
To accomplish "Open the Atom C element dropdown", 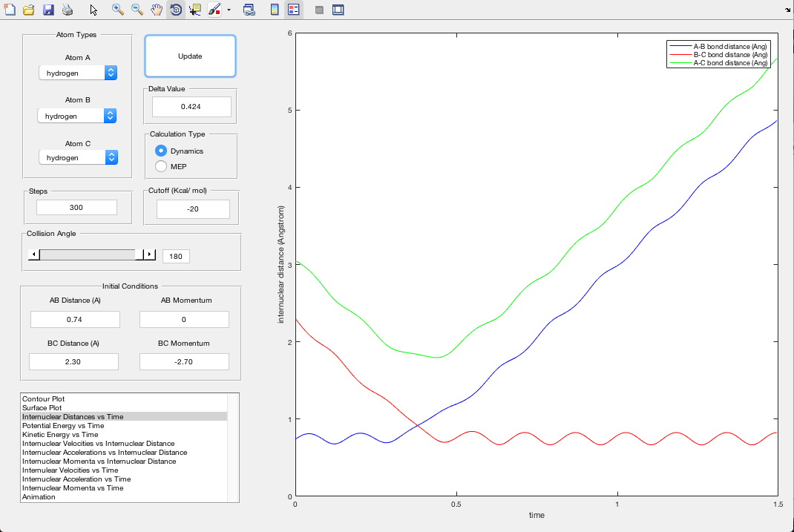I will click(78, 157).
